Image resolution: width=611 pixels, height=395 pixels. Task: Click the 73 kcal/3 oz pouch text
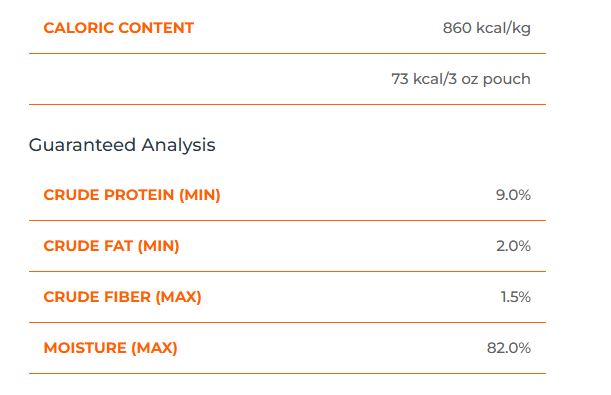(x=461, y=79)
